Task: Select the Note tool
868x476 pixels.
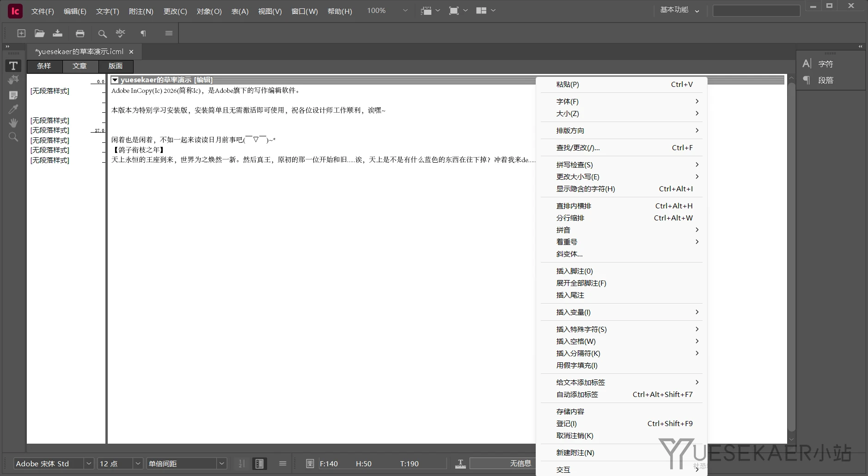Action: point(13,95)
